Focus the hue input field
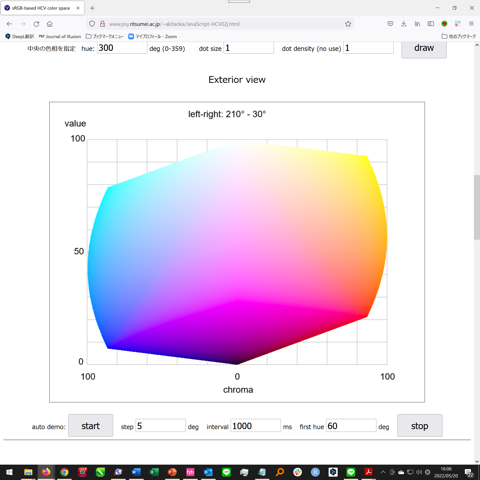480x480 pixels. click(122, 48)
